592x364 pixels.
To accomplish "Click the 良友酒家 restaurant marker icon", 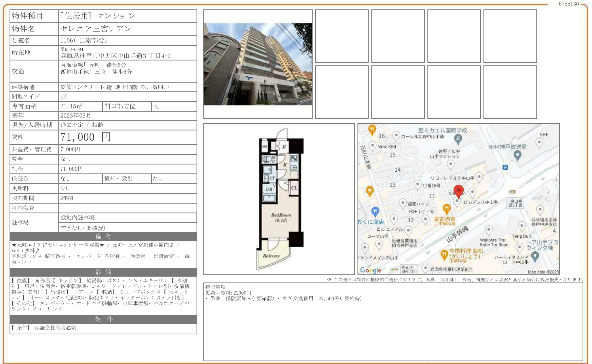I will pyautogui.click(x=446, y=208).
